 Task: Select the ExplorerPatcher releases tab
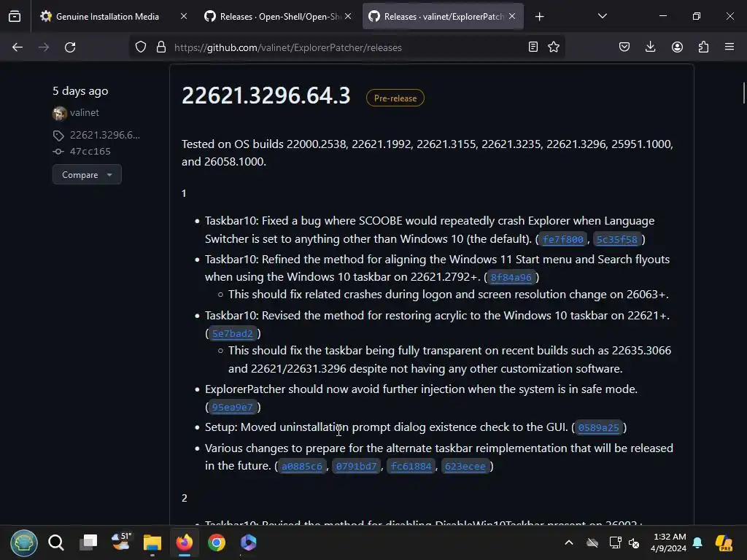[x=443, y=17]
